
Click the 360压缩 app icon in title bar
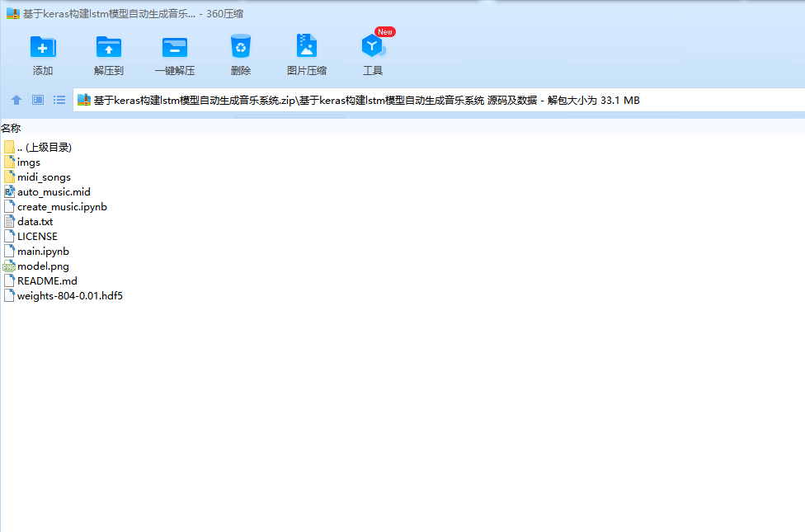point(13,13)
